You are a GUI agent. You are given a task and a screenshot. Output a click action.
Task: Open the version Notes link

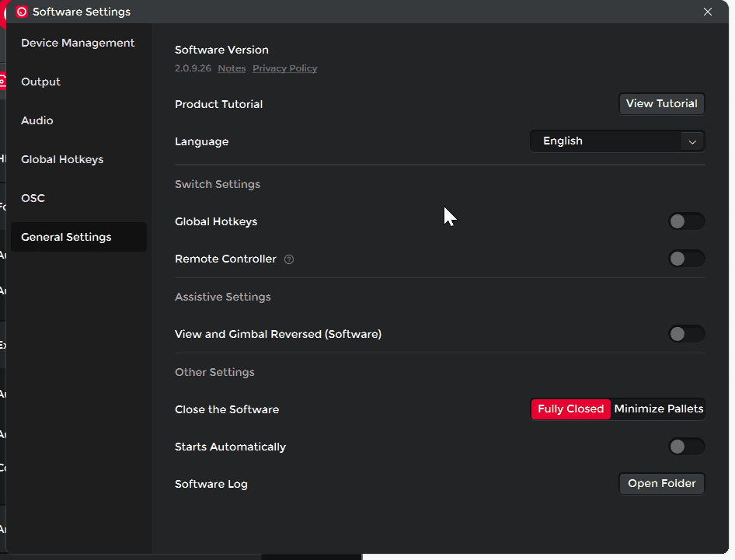[x=232, y=68]
